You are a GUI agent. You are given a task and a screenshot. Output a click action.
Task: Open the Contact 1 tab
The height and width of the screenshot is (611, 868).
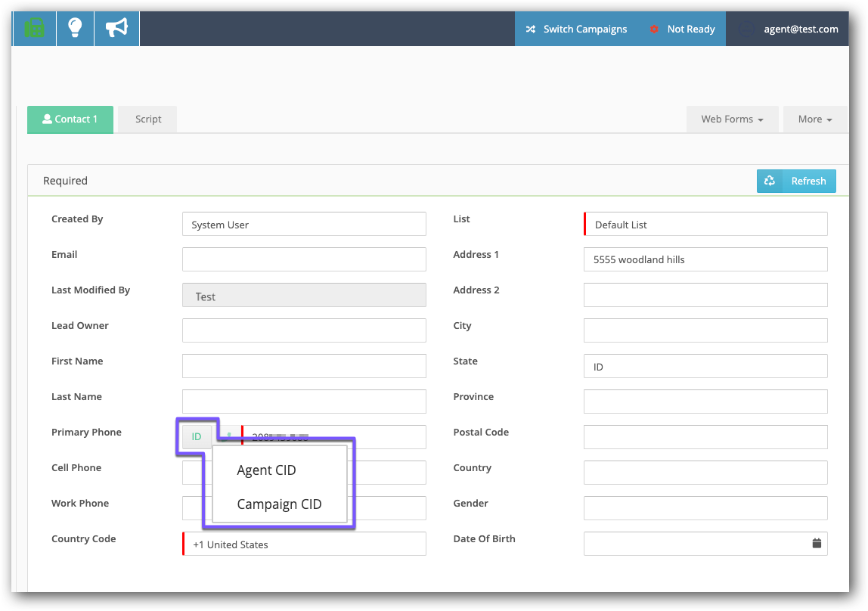(x=70, y=119)
